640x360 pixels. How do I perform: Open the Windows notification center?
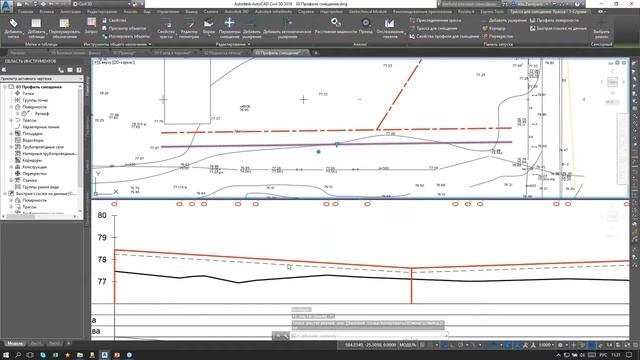tap(629, 355)
